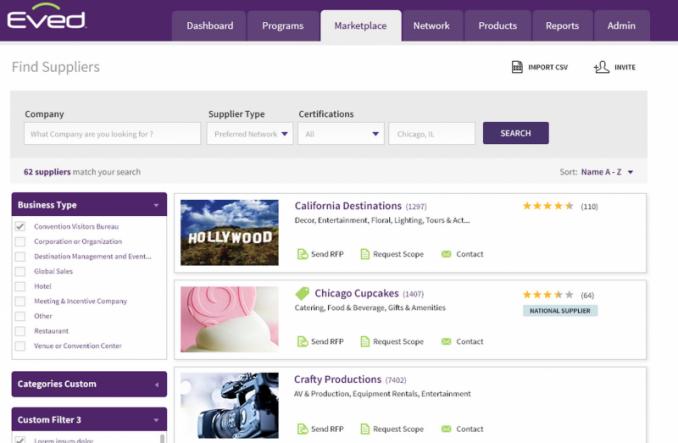The image size is (678, 443).
Task: Open the Reports tab
Action: point(562,26)
